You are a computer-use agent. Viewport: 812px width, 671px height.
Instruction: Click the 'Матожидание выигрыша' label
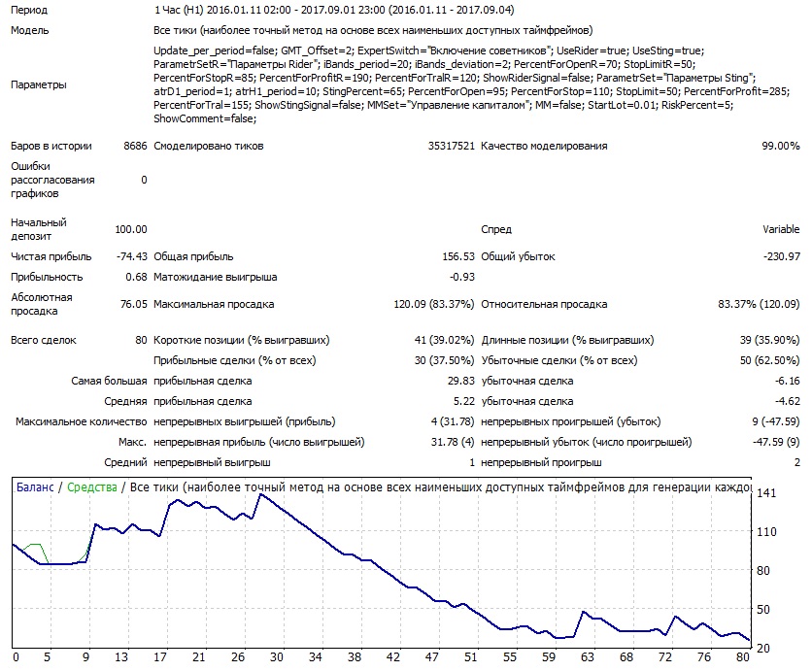pyautogui.click(x=216, y=277)
